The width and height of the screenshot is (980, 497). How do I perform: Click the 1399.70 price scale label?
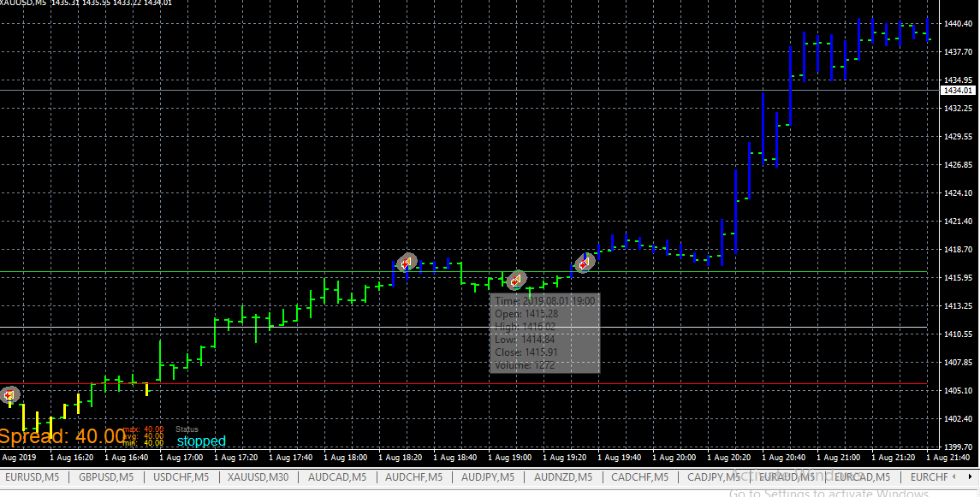click(959, 447)
